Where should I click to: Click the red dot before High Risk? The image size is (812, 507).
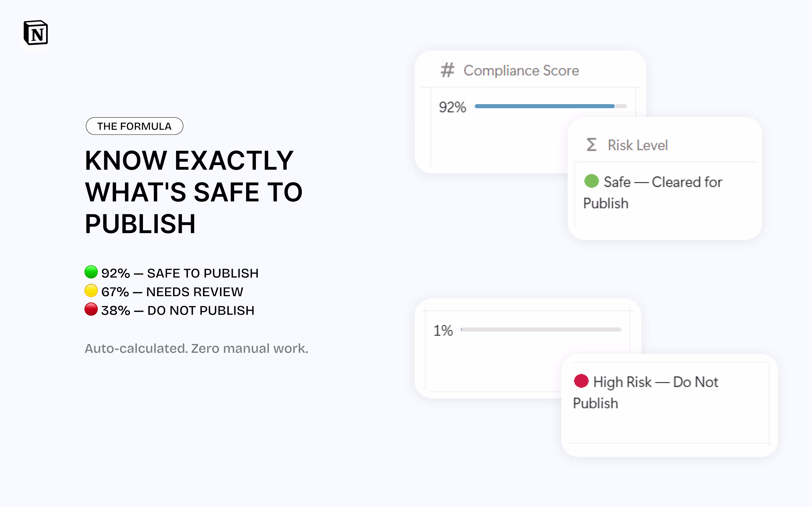tap(581, 381)
